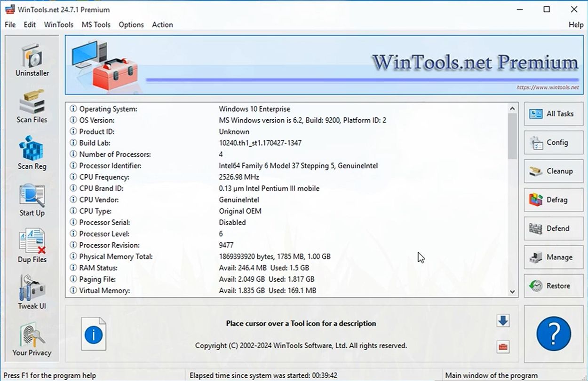Image resolution: width=588 pixels, height=381 pixels.
Task: Select the Windows 10 Enterprise value
Action: point(254,109)
